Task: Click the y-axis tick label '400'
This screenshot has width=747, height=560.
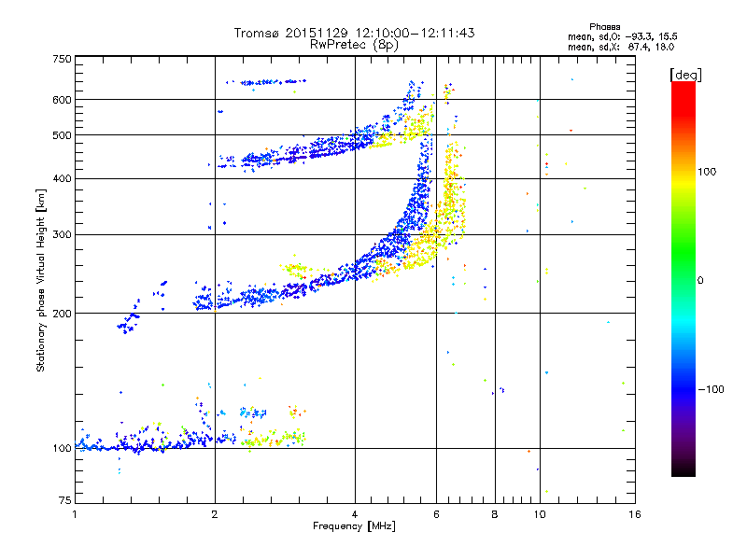Action: tap(62, 178)
